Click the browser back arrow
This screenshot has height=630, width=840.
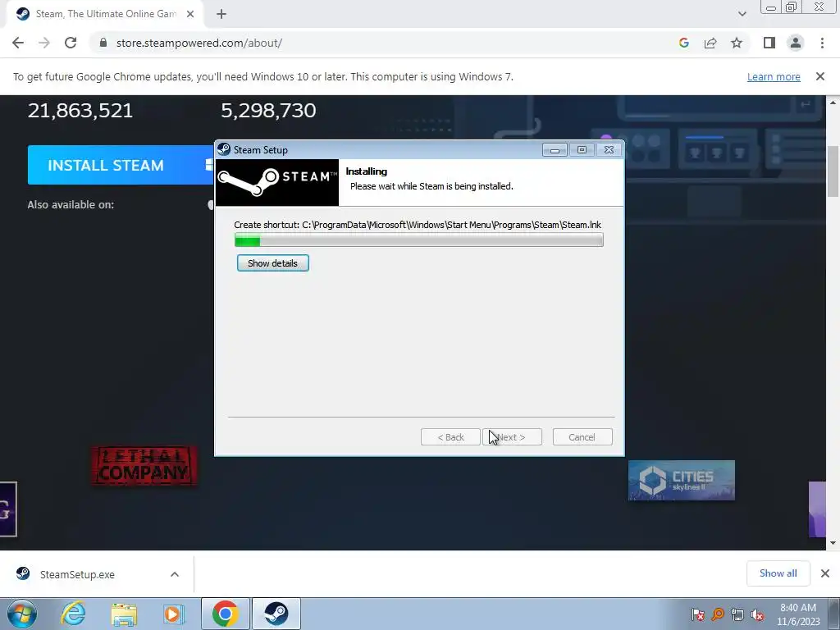(x=18, y=43)
